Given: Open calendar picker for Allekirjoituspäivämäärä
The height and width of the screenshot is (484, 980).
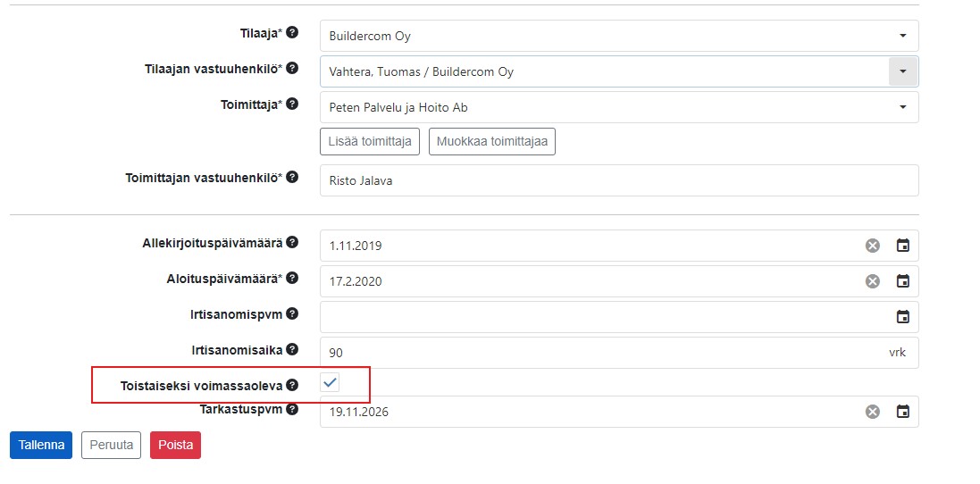Looking at the screenshot, I should (x=902, y=246).
